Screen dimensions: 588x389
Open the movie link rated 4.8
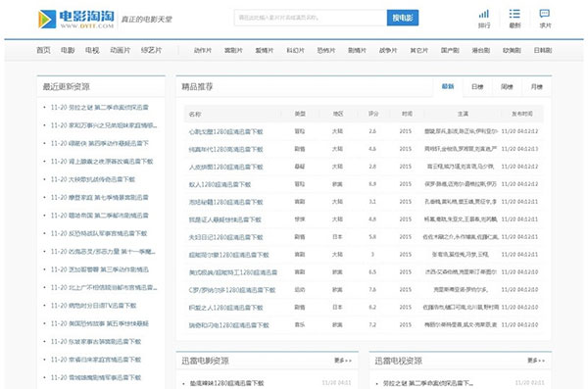[225, 219]
